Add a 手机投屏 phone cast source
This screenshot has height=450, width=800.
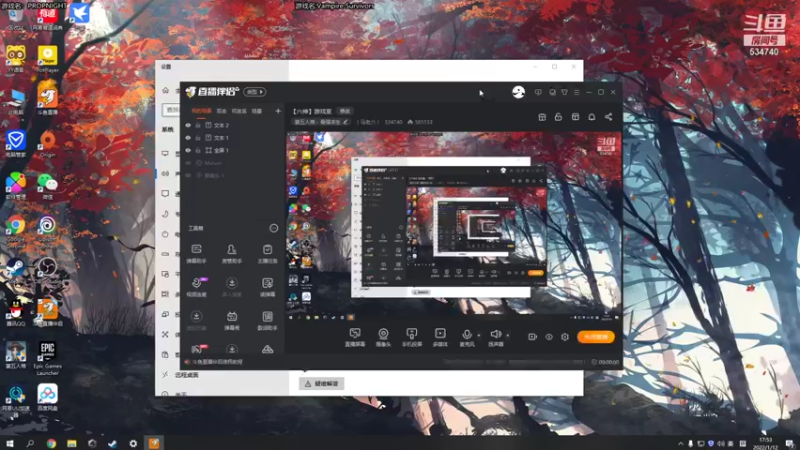412,337
